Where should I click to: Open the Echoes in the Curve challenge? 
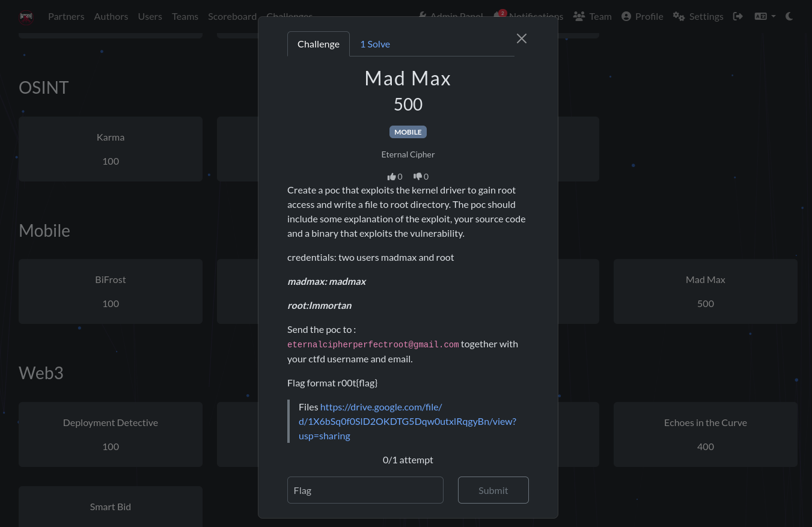click(705, 434)
